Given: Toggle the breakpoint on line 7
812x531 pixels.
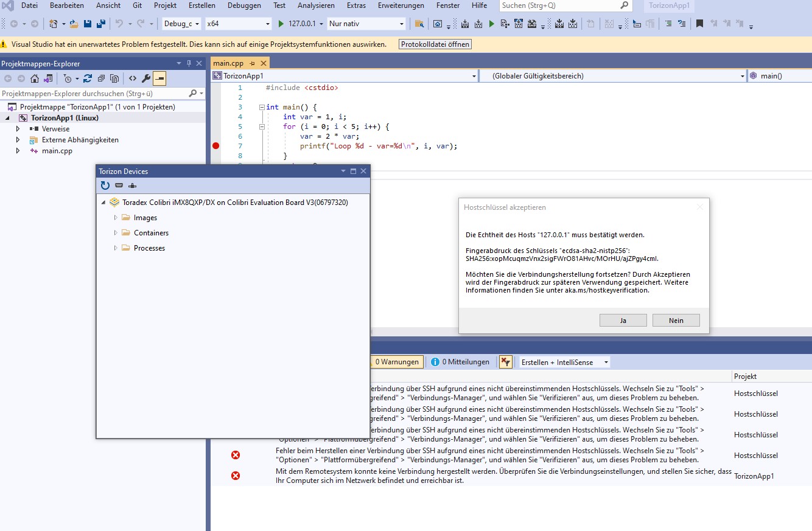Looking at the screenshot, I should (x=215, y=146).
